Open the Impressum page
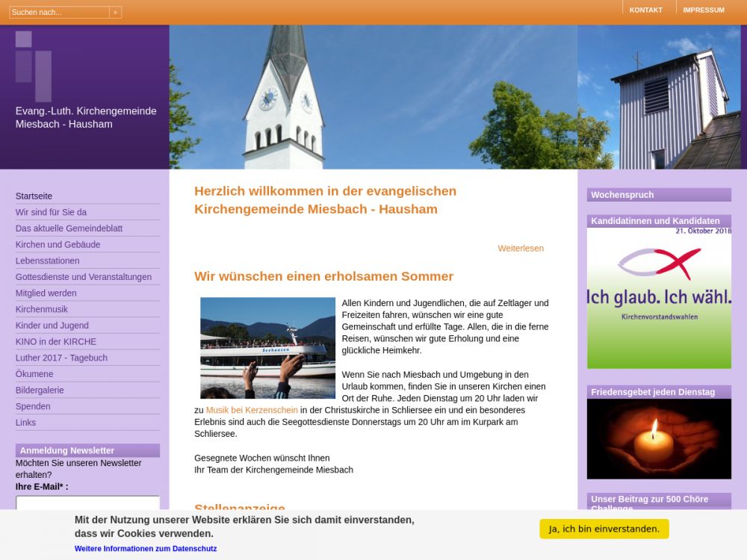Image resolution: width=747 pixels, height=560 pixels. tap(703, 10)
